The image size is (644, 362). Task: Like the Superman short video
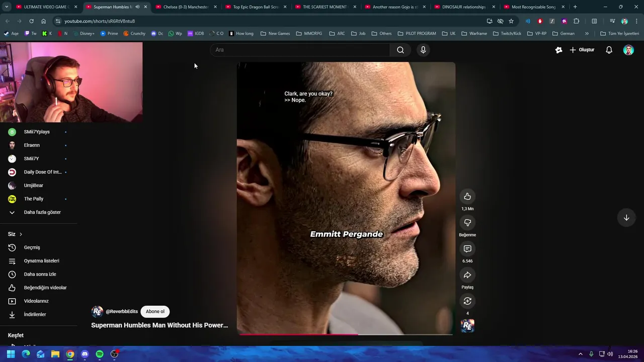point(467,197)
